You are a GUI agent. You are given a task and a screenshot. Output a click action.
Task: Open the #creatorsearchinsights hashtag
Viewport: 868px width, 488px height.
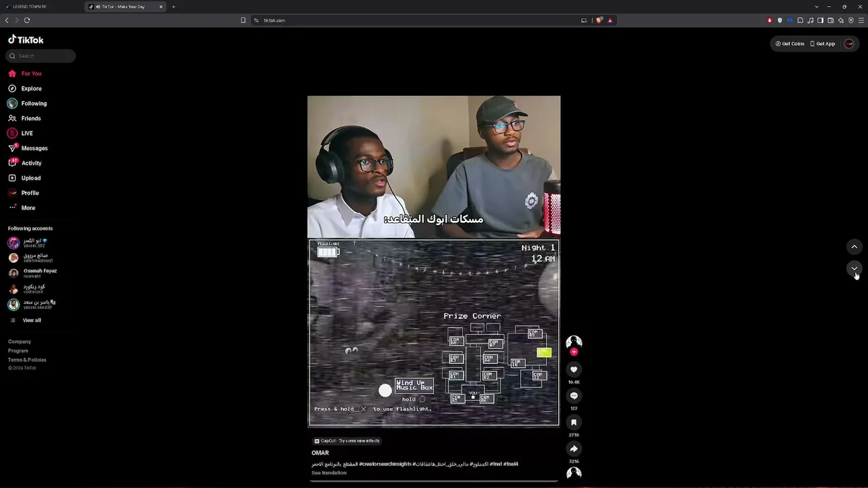385,464
